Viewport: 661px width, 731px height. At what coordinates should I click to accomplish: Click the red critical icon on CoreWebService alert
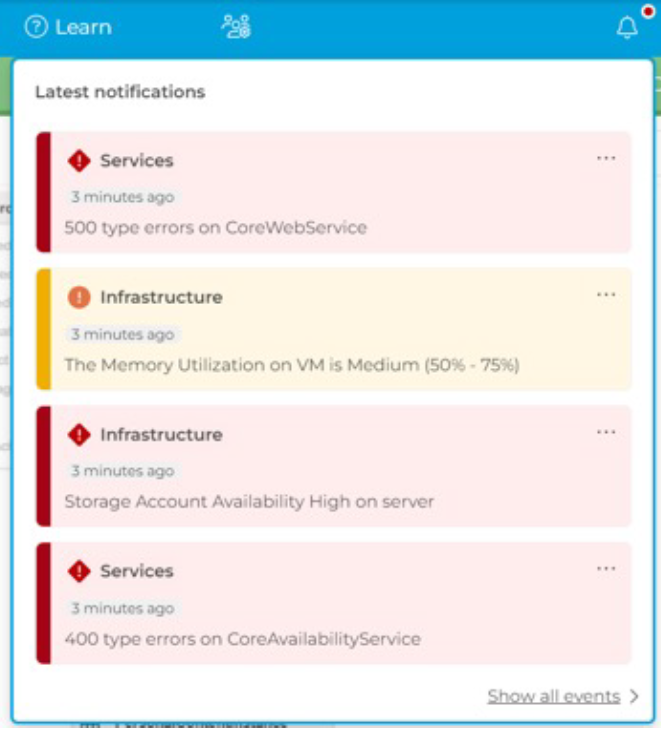coord(79,160)
